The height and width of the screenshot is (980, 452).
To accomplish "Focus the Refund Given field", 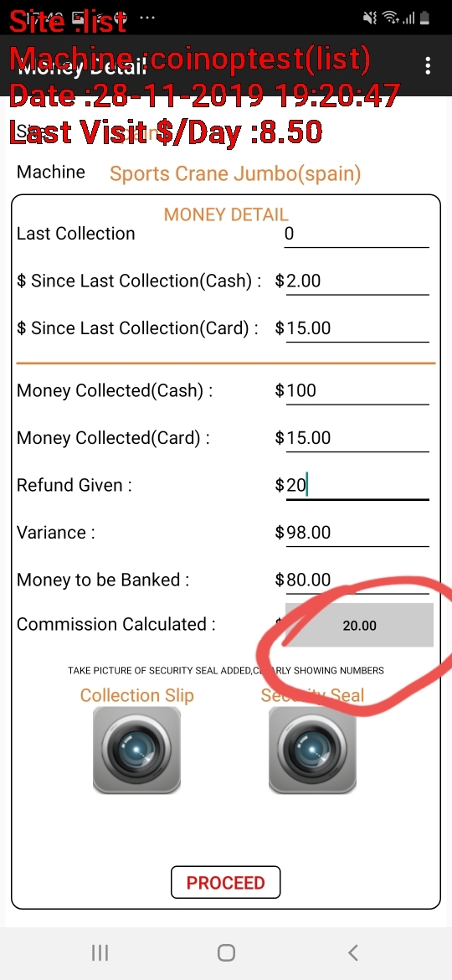I will (357, 486).
